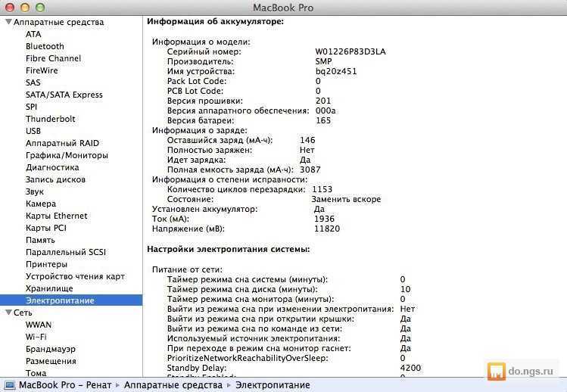The height and width of the screenshot is (392, 567).
Task: Collapse the Сеть disclosure triangle
Action: 9,313
